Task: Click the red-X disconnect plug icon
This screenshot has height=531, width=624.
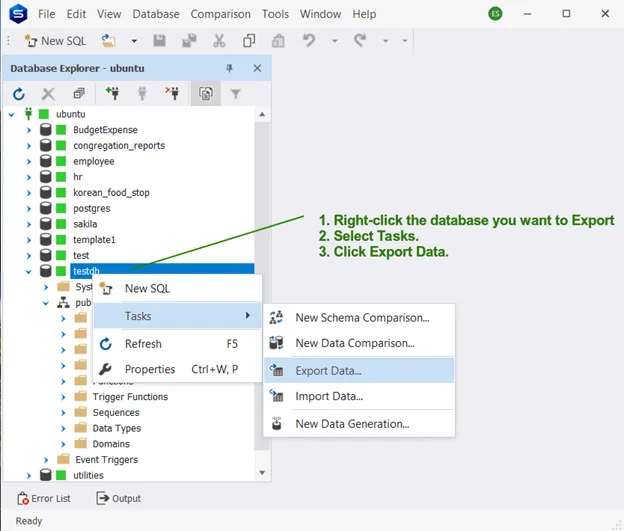Action: click(171, 94)
